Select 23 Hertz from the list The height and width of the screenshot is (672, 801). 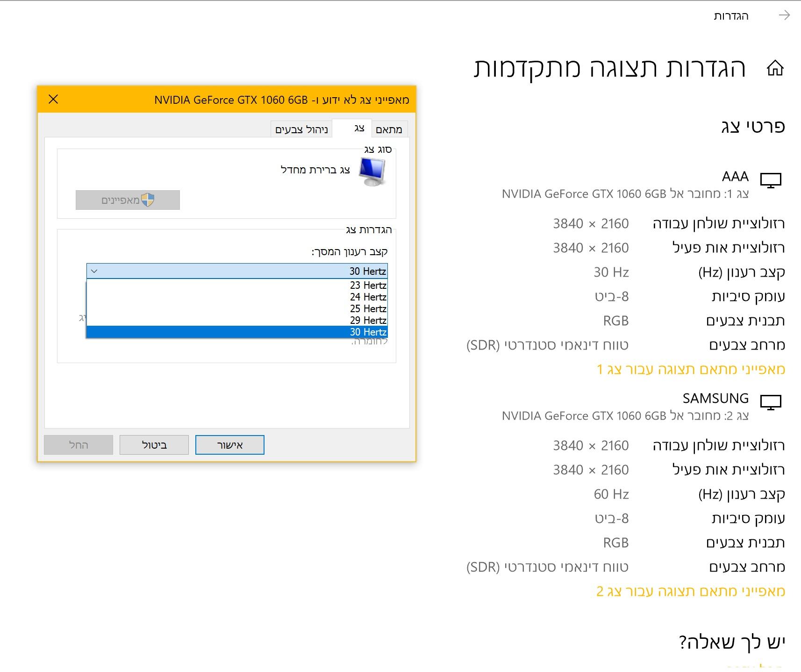[x=237, y=285]
